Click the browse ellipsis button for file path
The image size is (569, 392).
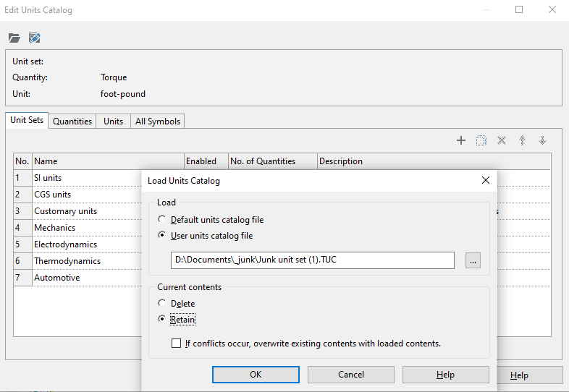473,260
